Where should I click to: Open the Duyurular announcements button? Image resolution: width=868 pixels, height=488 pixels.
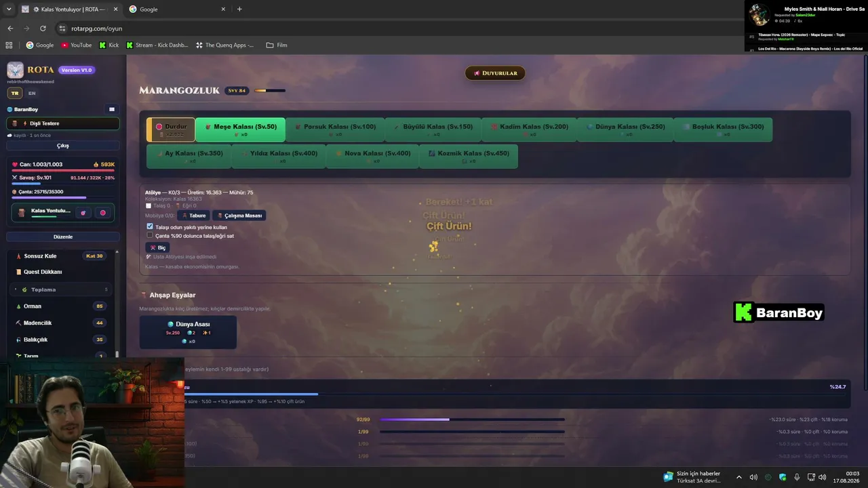(x=495, y=73)
